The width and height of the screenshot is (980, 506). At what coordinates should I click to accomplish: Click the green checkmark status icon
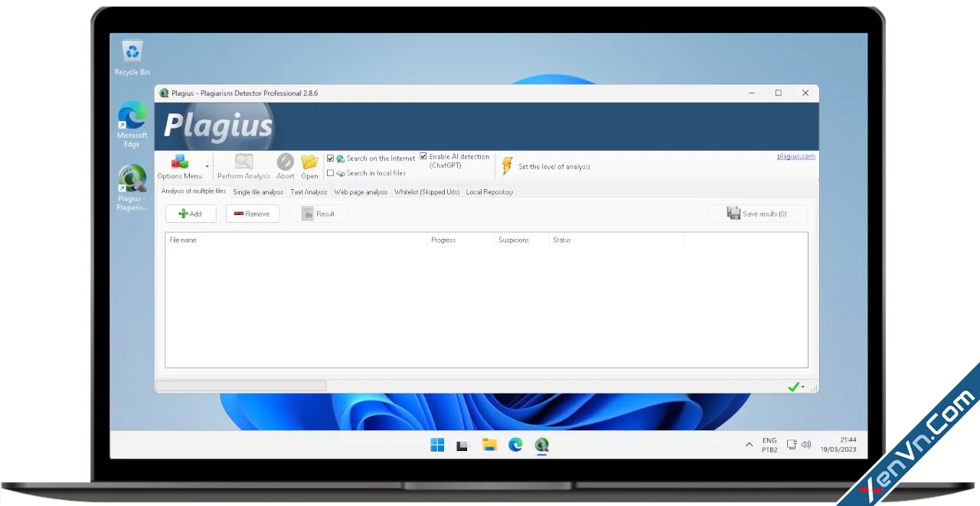pyautogui.click(x=793, y=387)
